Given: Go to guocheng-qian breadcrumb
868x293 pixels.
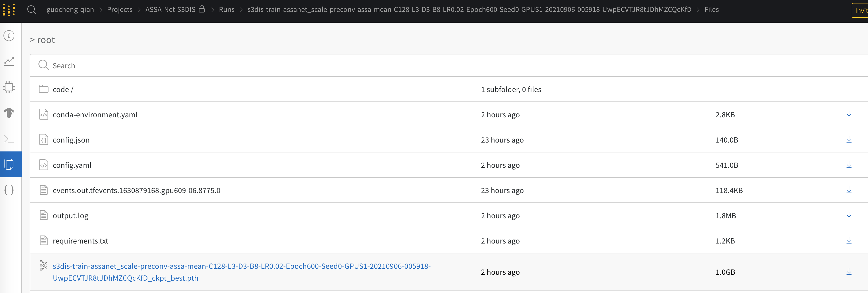Looking at the screenshot, I should 70,10.
